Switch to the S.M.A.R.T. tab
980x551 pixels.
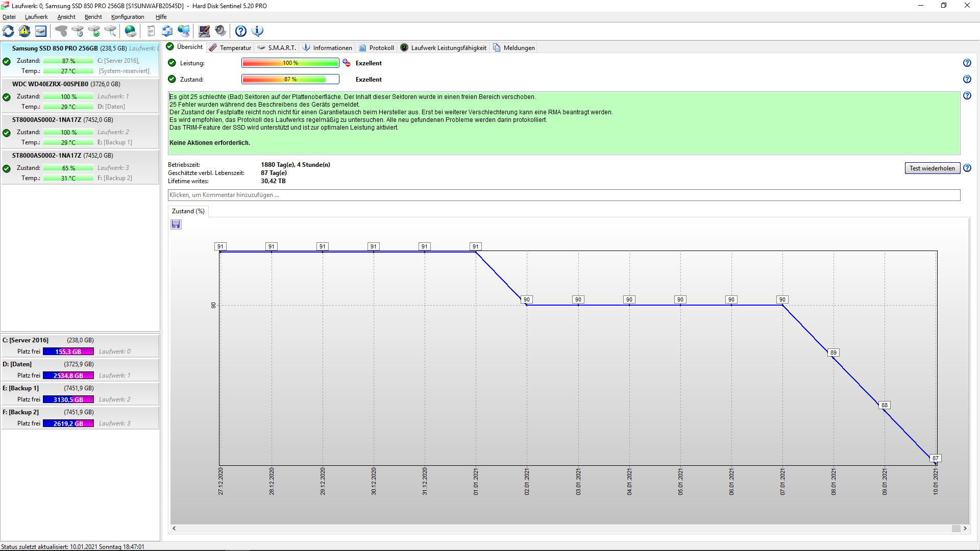[x=277, y=47]
